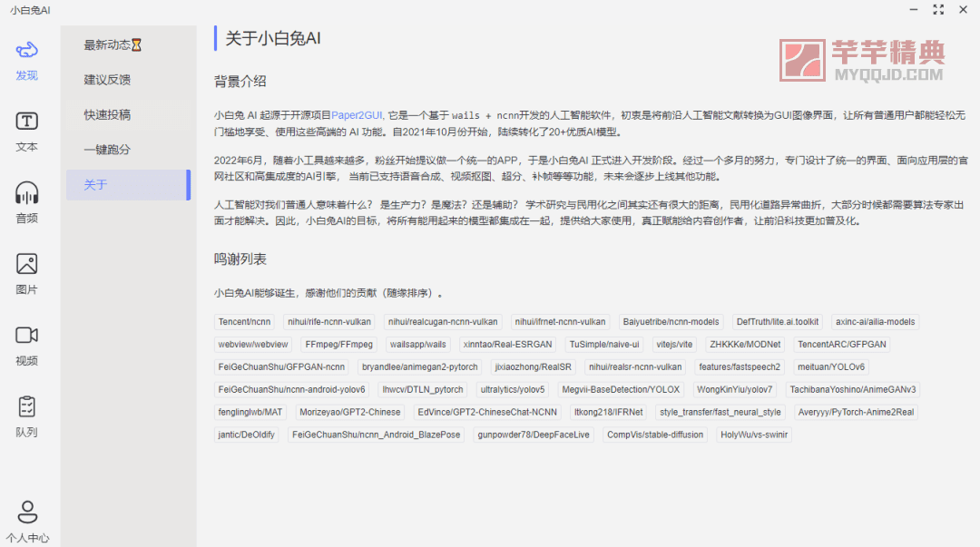Click the jixiaozhong/RealSR tag
The image size is (980, 547).
(534, 367)
